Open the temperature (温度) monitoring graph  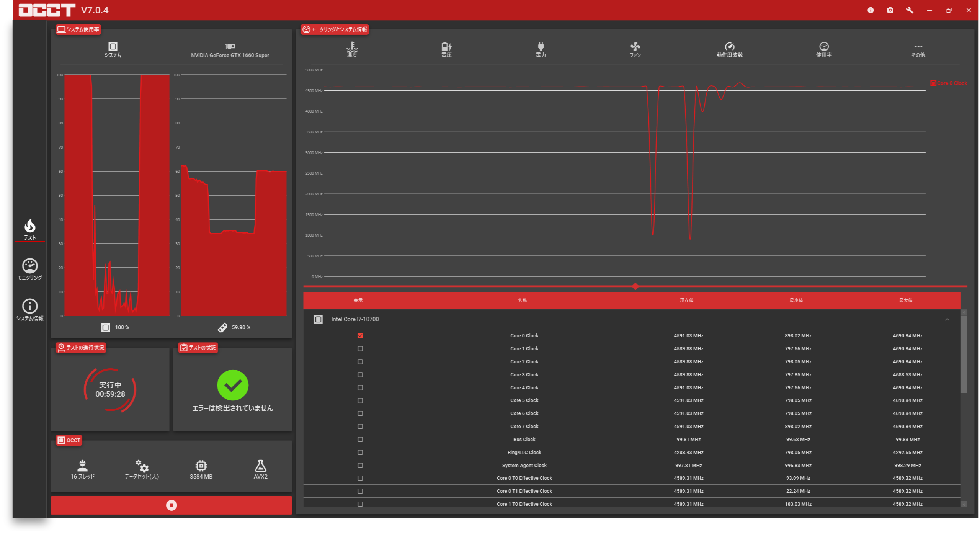[352, 49]
